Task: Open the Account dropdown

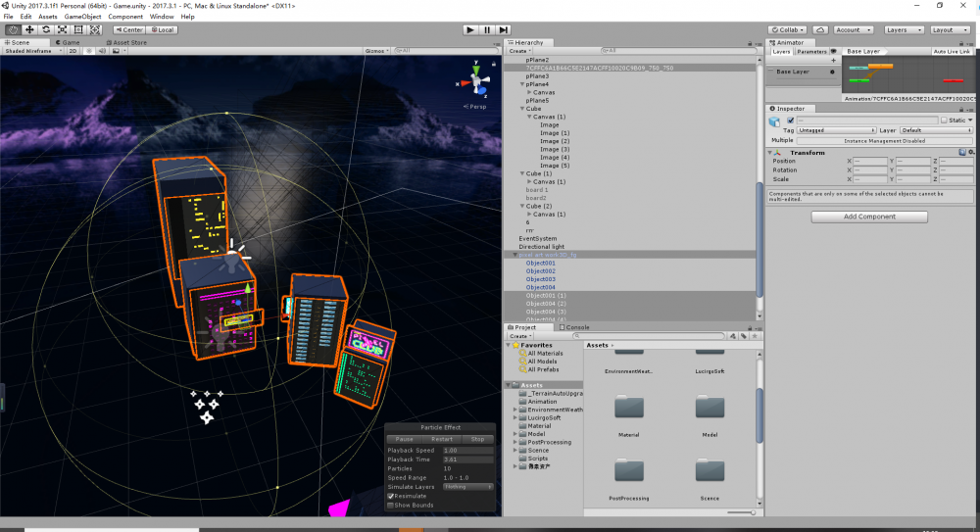Action: (x=854, y=29)
